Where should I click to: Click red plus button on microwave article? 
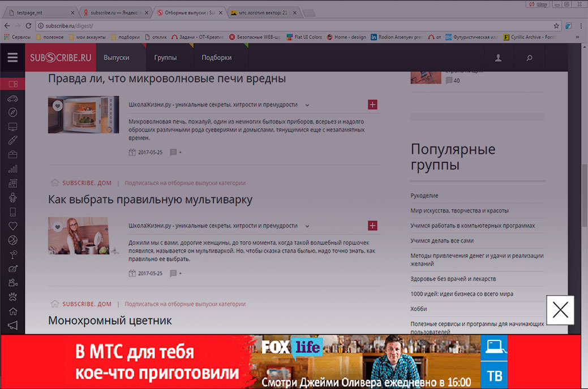click(372, 105)
